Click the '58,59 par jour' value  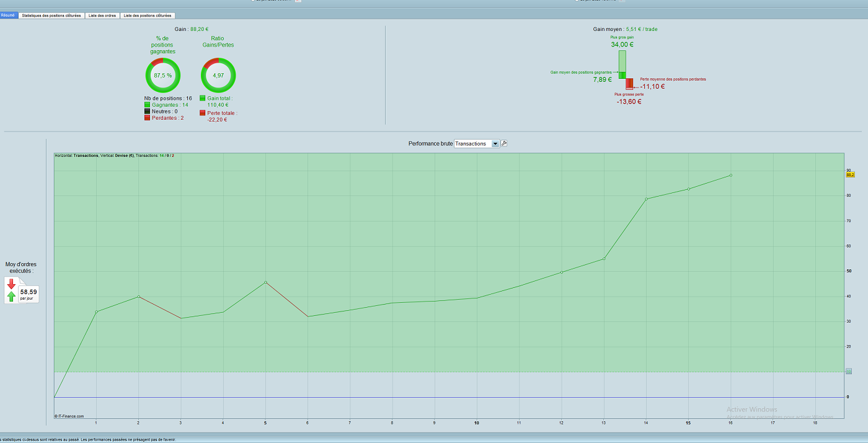click(29, 293)
